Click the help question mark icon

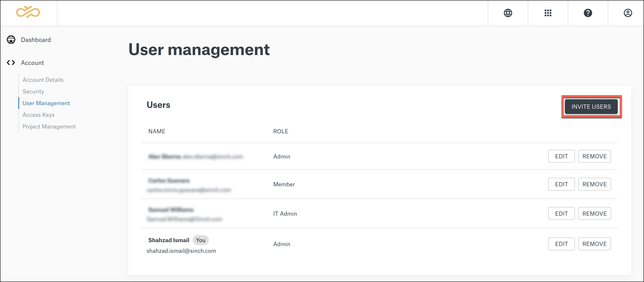coord(588,13)
